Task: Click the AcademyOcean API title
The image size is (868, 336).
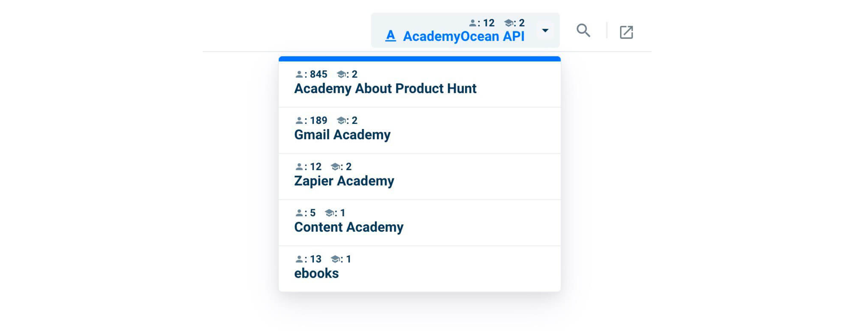Action: (464, 36)
